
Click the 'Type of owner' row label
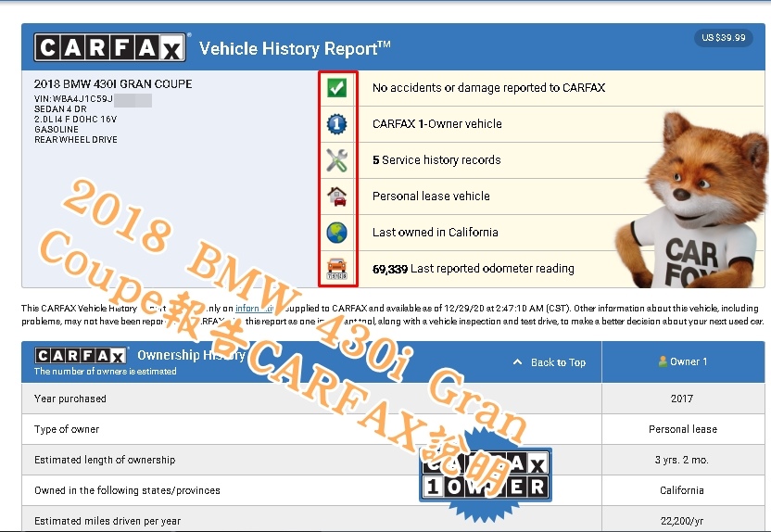[x=67, y=429]
